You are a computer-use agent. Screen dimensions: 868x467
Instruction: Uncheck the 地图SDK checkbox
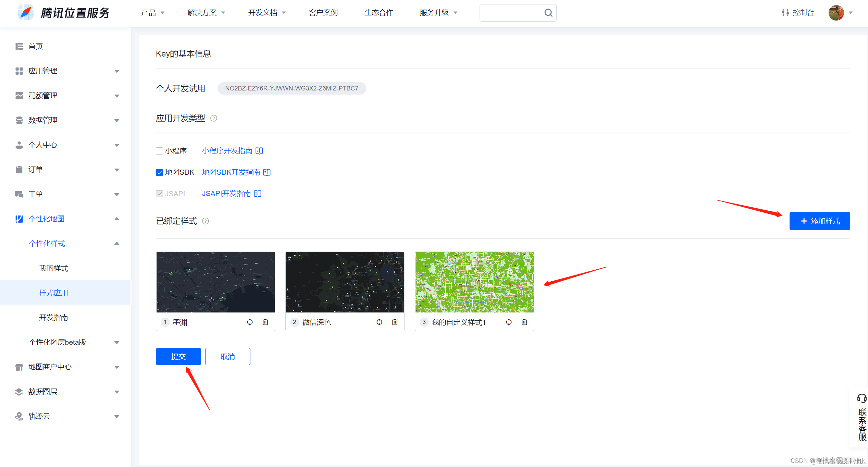(159, 172)
